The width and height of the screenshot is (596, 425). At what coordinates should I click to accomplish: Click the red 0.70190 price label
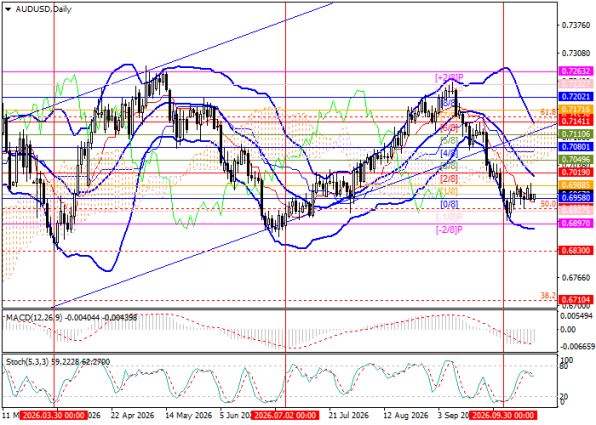point(576,173)
